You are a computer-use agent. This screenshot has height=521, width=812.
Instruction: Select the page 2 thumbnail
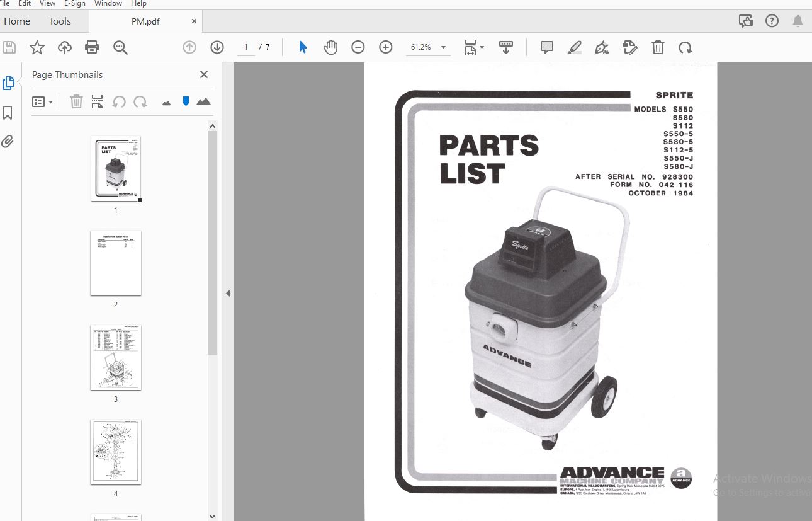click(x=116, y=263)
